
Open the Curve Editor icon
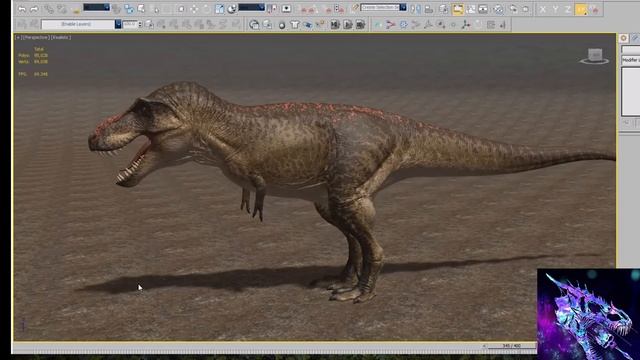[471, 9]
